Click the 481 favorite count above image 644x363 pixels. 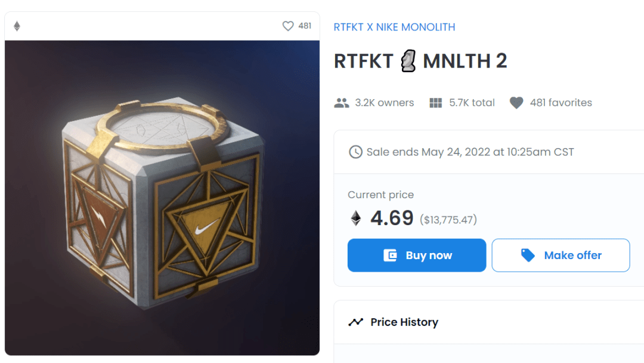point(305,26)
